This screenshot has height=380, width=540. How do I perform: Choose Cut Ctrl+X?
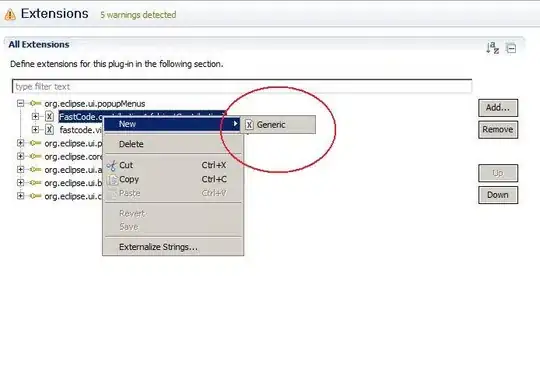coord(173,165)
